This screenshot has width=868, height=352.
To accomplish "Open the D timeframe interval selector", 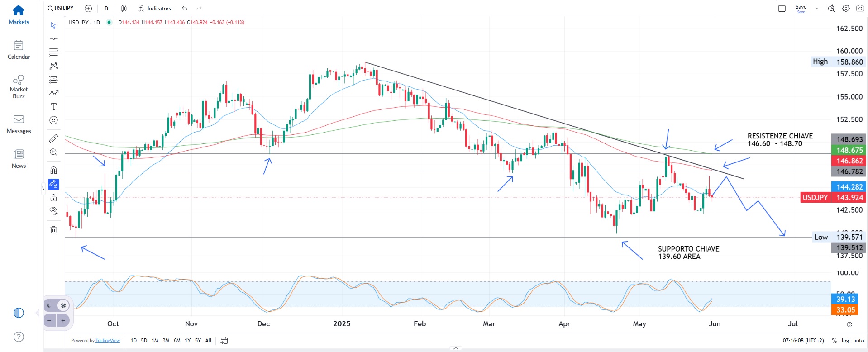I will click(x=106, y=8).
